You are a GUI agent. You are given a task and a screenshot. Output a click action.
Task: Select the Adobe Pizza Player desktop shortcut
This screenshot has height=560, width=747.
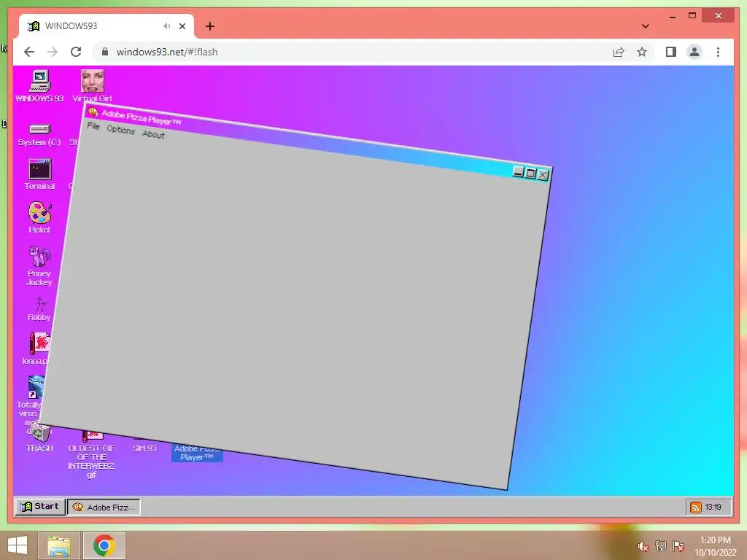[197, 452]
